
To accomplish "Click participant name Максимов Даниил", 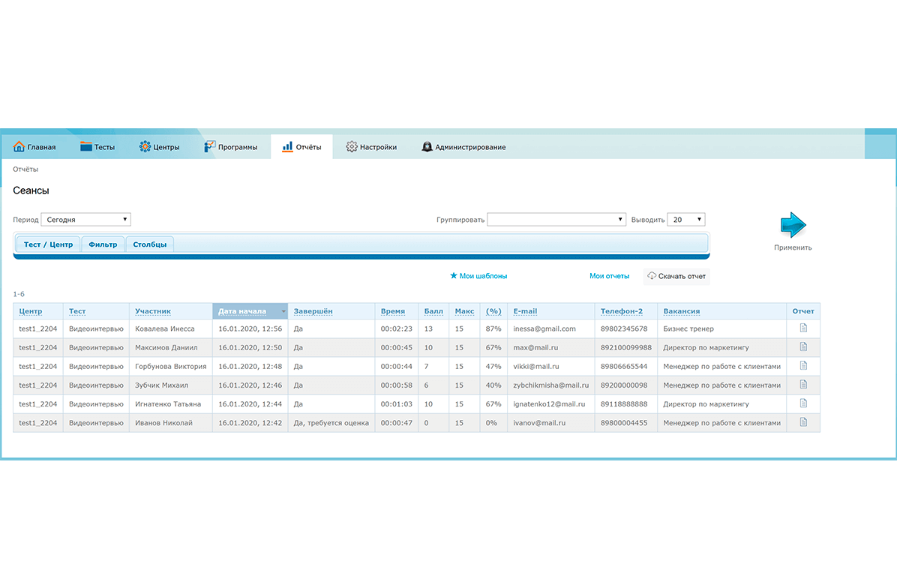I will pos(166,348).
